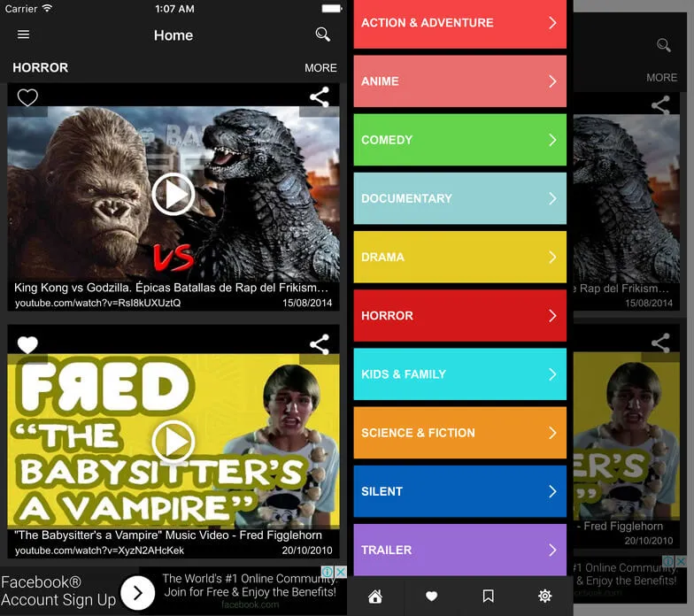Open Bookmarks tab in bottom bar

489,597
